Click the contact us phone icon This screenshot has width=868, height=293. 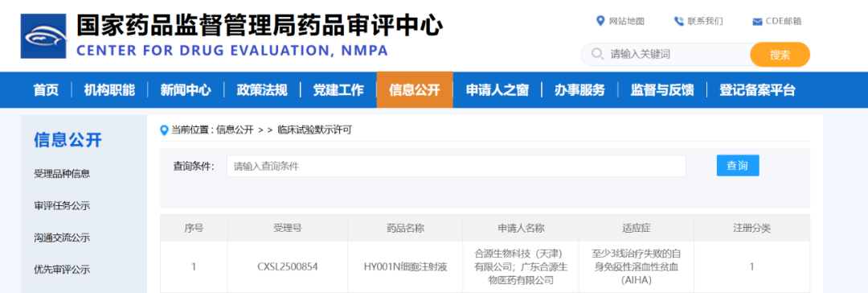678,21
